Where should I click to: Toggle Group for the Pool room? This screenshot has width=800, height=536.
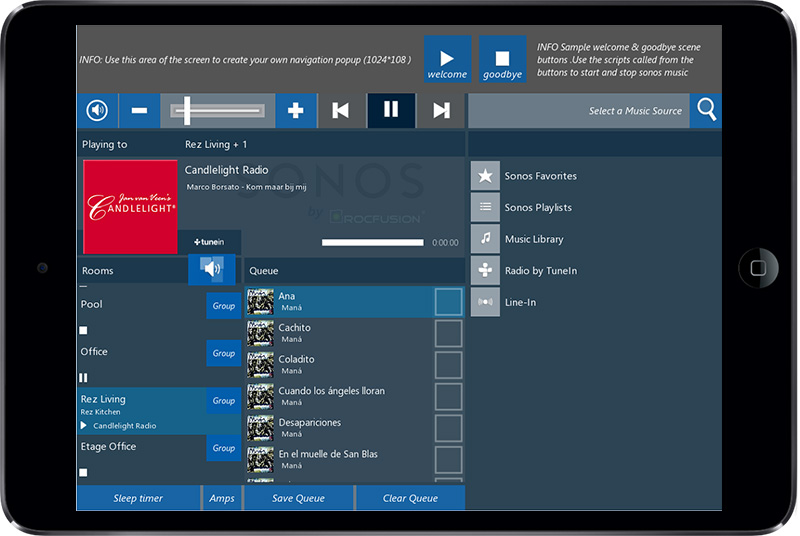(x=224, y=306)
